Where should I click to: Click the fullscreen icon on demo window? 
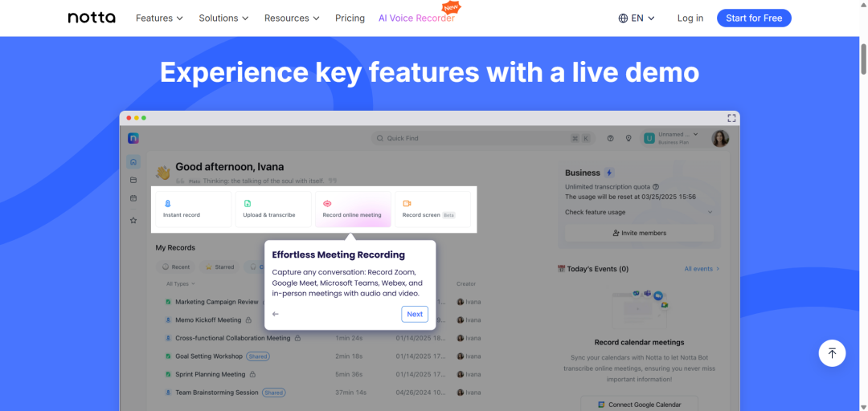coord(731,118)
